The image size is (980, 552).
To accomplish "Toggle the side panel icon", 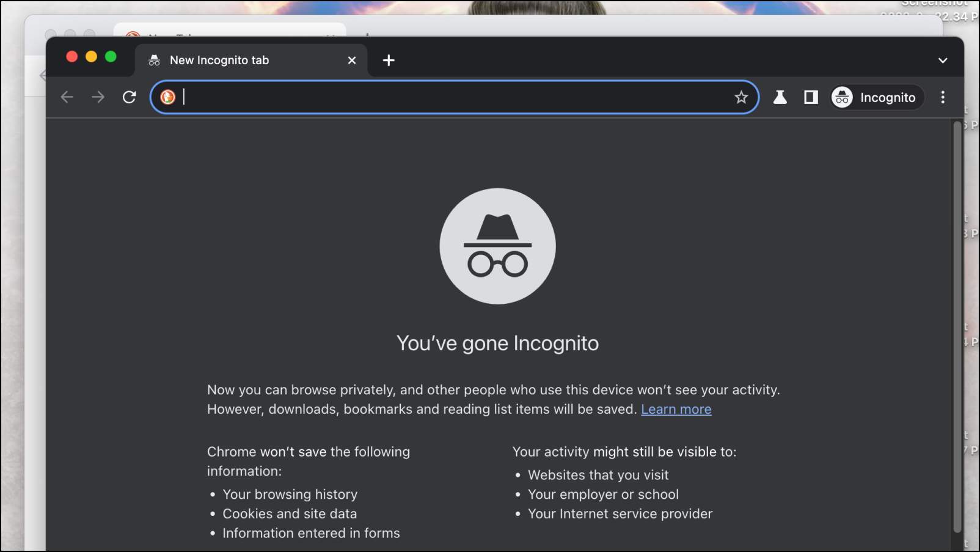I will tap(811, 97).
